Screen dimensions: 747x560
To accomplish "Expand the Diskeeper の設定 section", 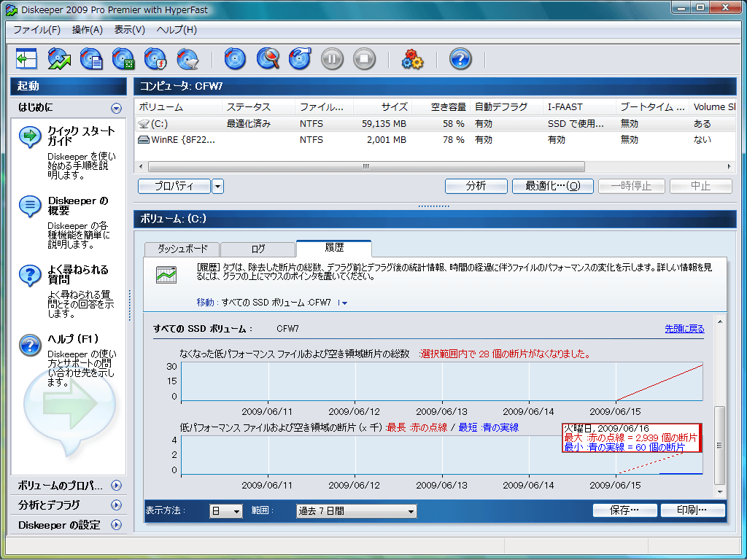I will 116,525.
